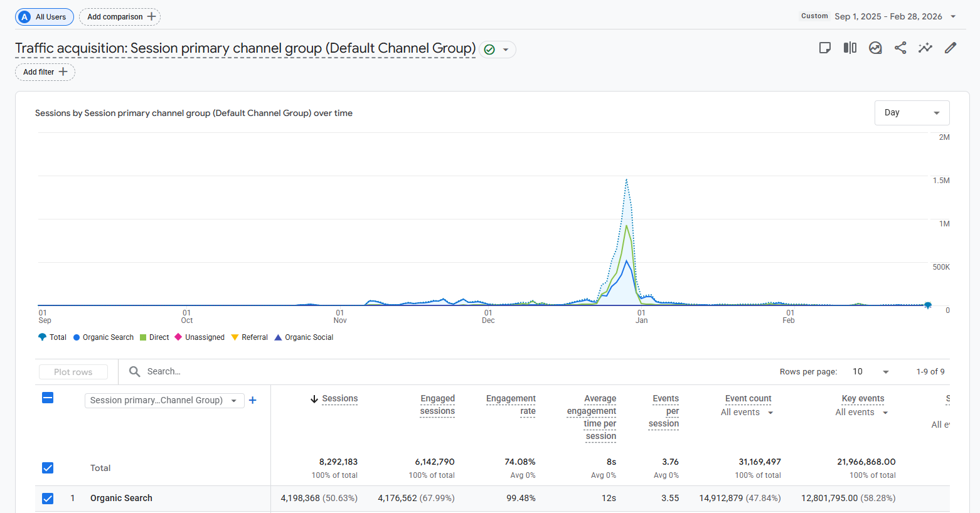Open the Day granularity dropdown

[x=912, y=113]
